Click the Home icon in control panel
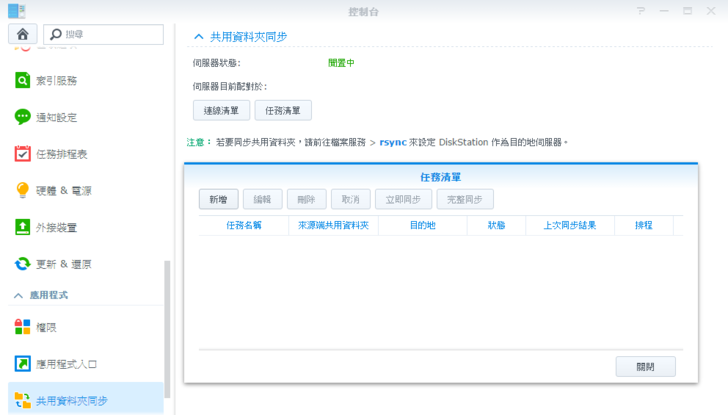The image size is (728, 415). [x=22, y=34]
